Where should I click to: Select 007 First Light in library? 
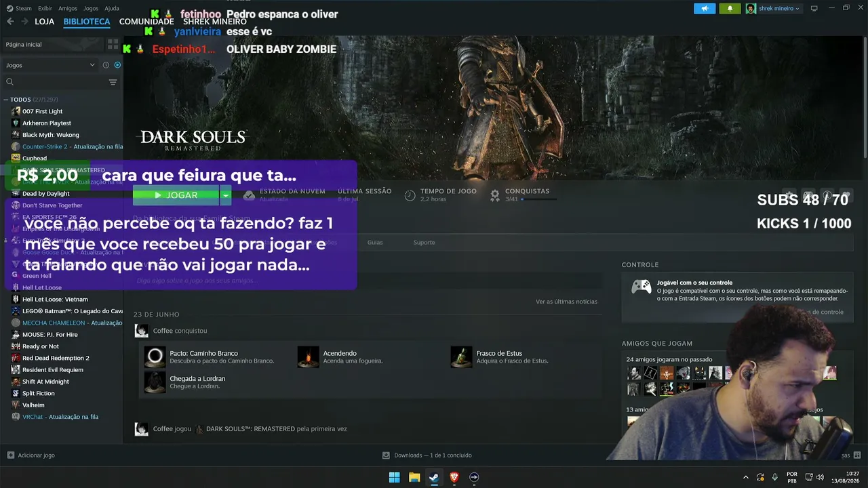[x=42, y=111]
